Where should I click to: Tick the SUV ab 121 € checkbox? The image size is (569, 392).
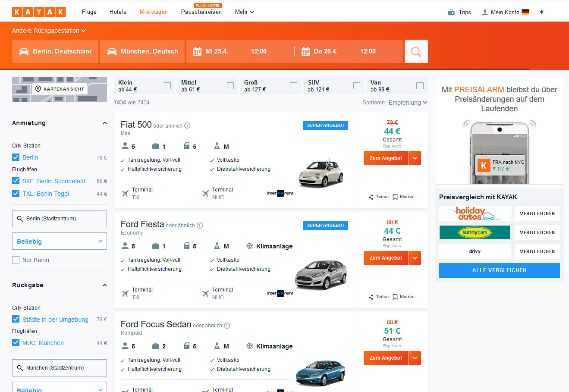357,86
